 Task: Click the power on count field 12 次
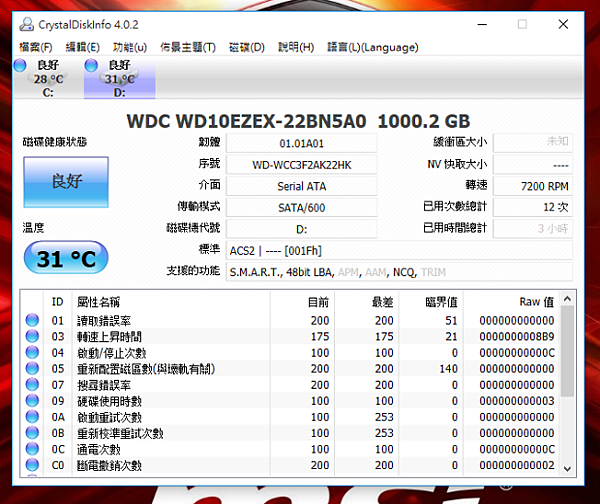tap(533, 207)
